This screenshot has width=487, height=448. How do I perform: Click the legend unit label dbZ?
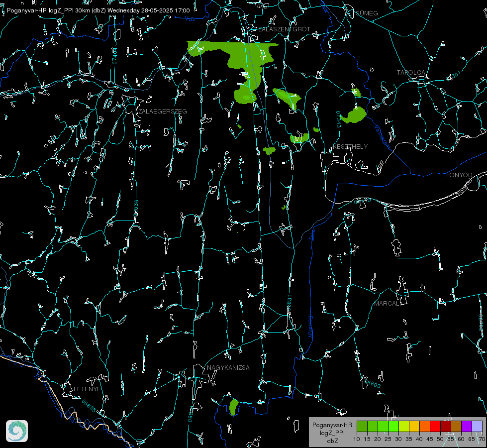coord(332,441)
